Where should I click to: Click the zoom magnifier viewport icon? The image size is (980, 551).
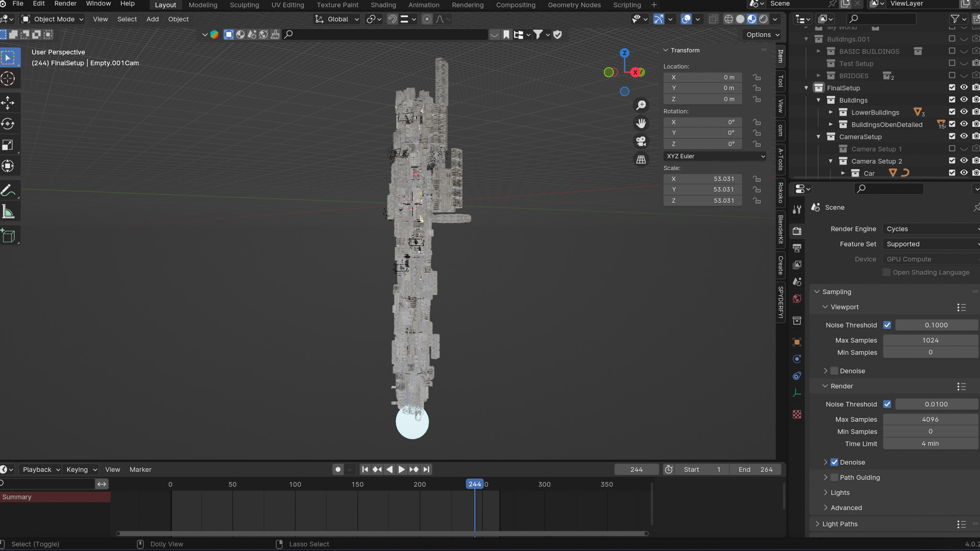pyautogui.click(x=641, y=105)
